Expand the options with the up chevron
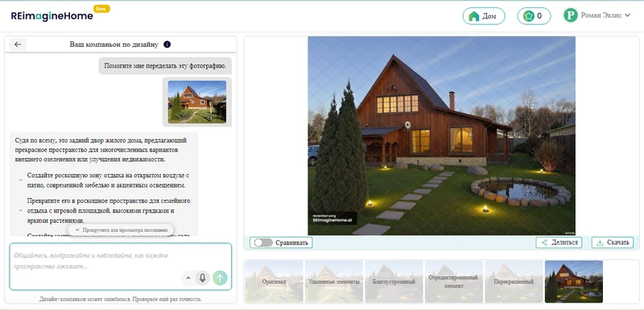Screen dimensions: 644x310 point(188,278)
